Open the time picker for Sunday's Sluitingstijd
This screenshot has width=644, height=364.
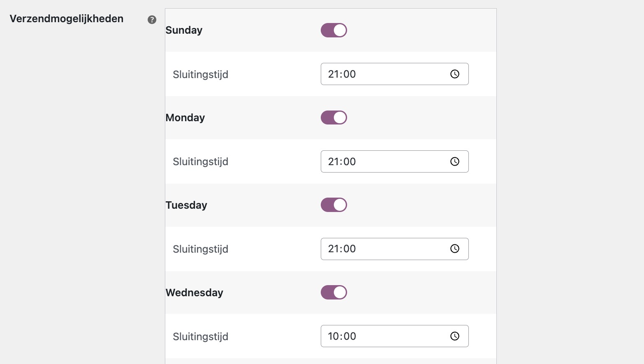coord(454,74)
